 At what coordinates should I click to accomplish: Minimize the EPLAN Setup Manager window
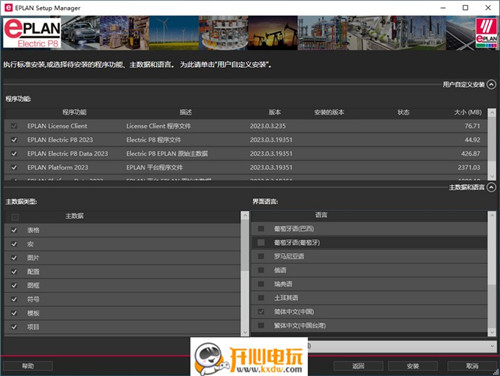(443, 8)
